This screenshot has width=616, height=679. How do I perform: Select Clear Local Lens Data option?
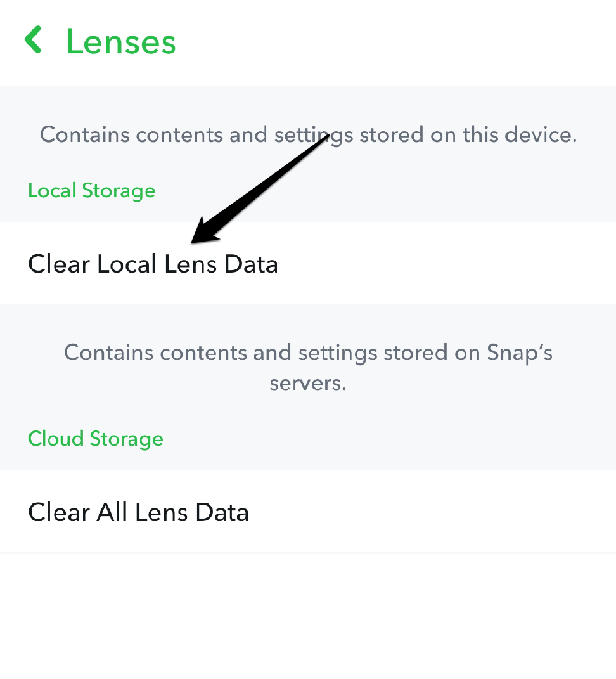coord(153,264)
